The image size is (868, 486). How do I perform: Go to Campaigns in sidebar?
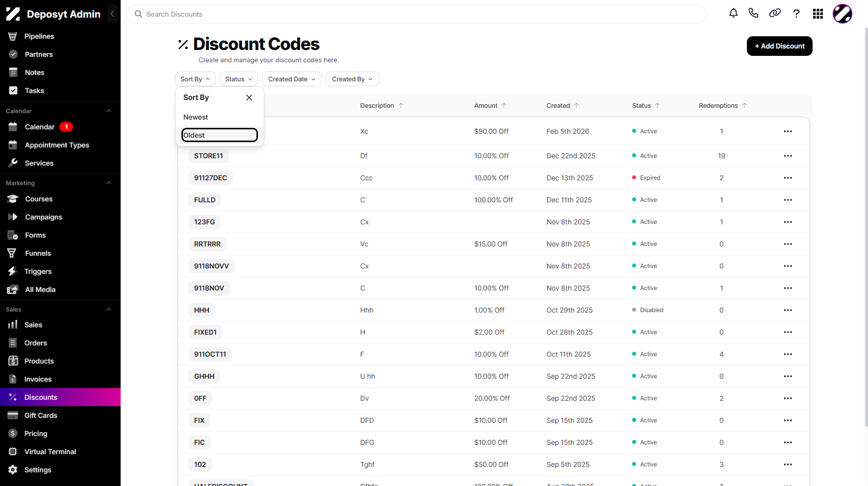[60, 217]
